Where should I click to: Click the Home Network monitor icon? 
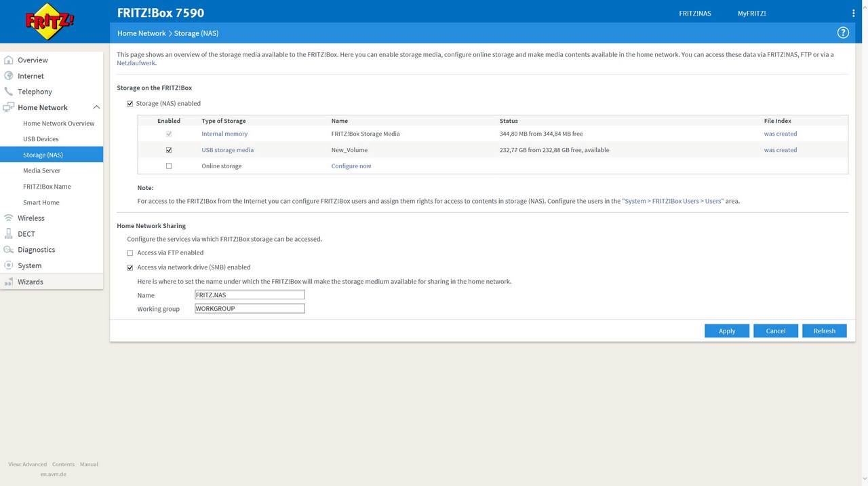click(9, 107)
